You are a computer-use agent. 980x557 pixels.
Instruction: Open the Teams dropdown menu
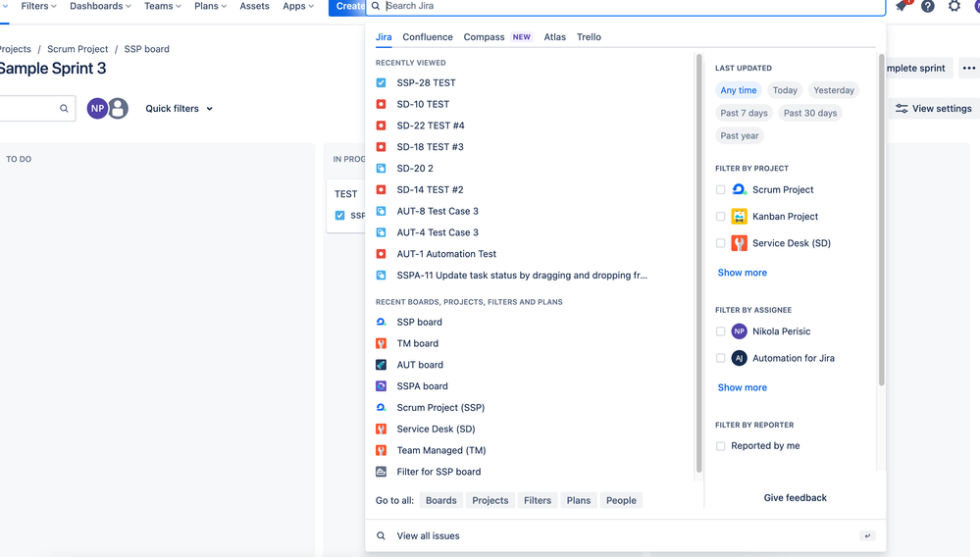pos(163,6)
